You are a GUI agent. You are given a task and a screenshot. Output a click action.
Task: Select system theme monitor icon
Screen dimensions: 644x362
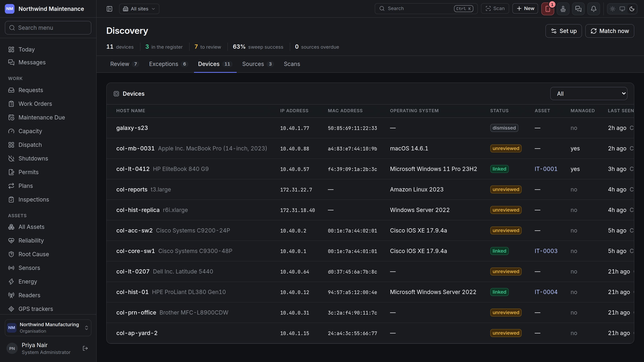[x=622, y=9]
